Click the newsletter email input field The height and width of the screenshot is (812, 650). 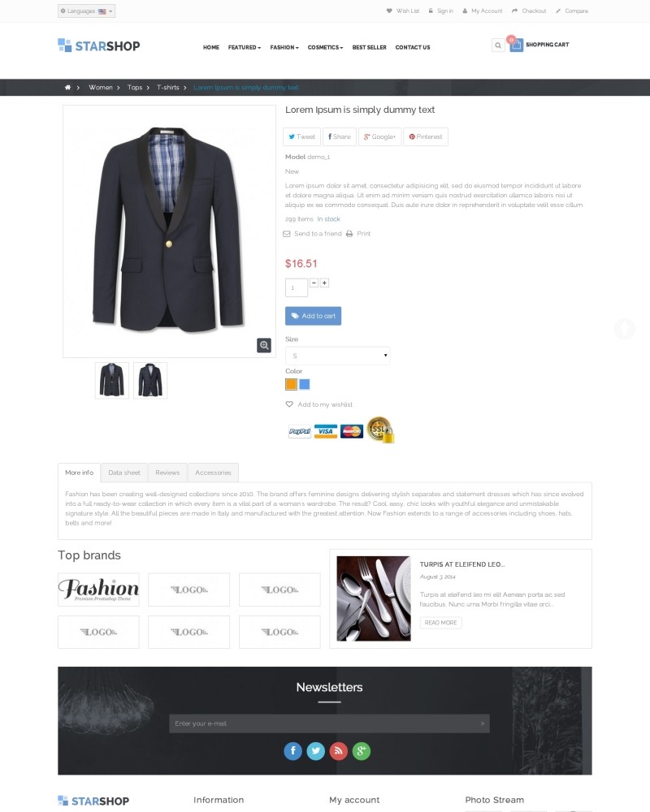tap(329, 723)
